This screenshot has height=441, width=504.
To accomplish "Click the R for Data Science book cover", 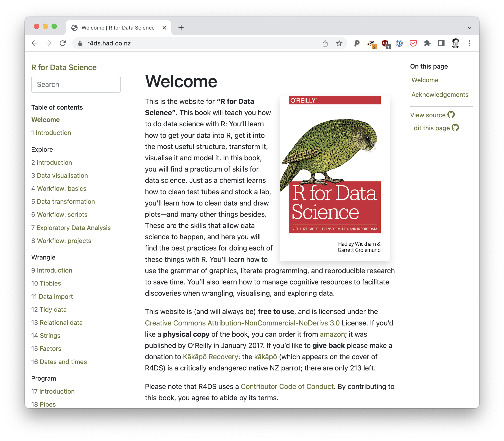I will (x=335, y=178).
